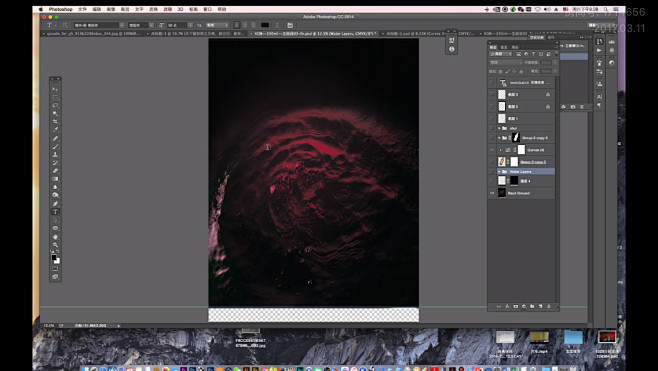This screenshot has height=371, width=658.
Task: Show the Group 2 copy 3 layer
Action: (492, 162)
